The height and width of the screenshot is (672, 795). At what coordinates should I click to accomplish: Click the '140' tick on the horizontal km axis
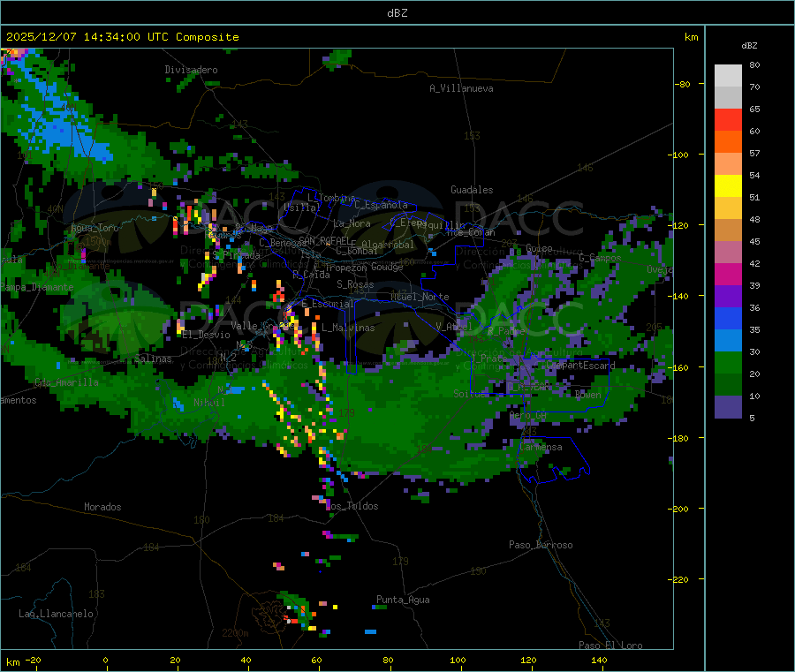pos(599,660)
